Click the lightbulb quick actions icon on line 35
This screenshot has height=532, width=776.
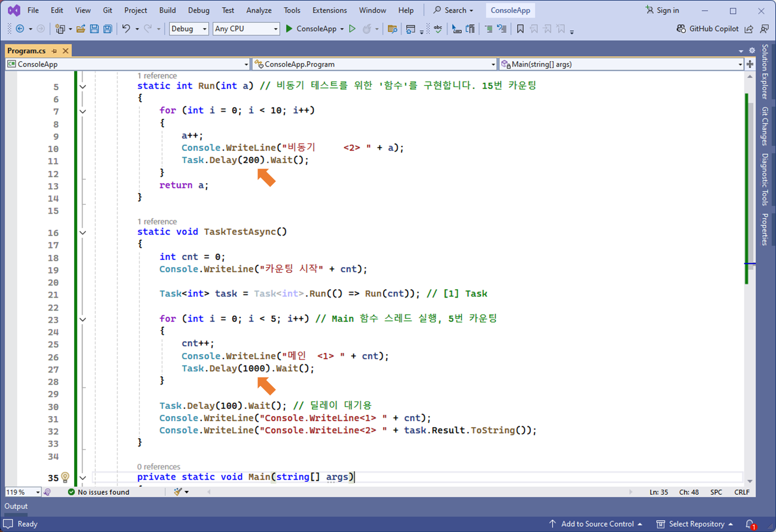point(65,477)
